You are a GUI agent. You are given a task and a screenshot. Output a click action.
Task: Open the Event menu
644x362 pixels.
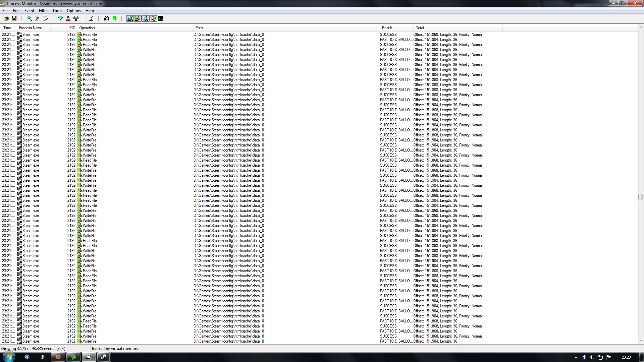29,11
